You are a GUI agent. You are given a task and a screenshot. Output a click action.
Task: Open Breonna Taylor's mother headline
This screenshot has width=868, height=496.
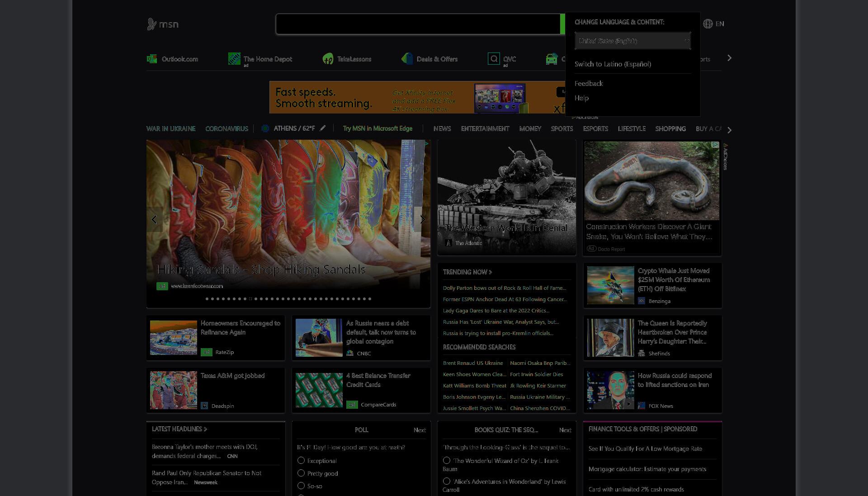pos(205,451)
